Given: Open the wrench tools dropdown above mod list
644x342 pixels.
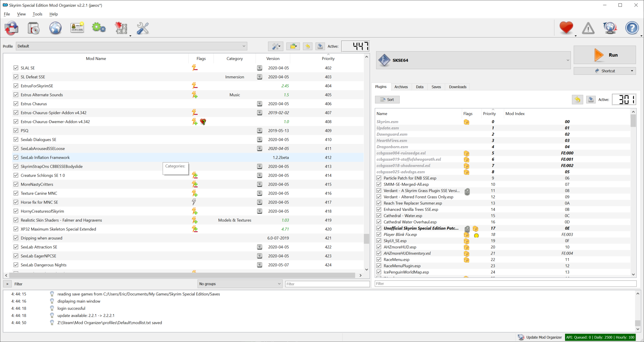Looking at the screenshot, I should coord(276,46).
